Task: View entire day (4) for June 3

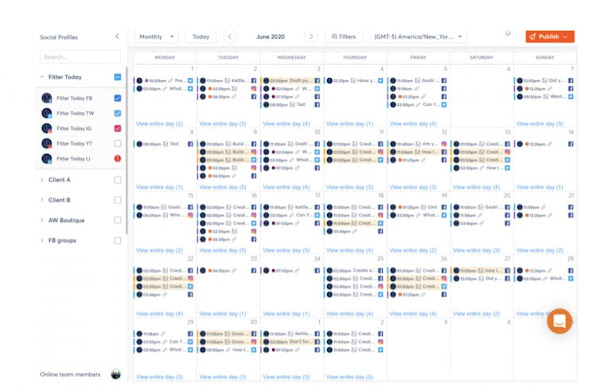Action: click(x=286, y=124)
